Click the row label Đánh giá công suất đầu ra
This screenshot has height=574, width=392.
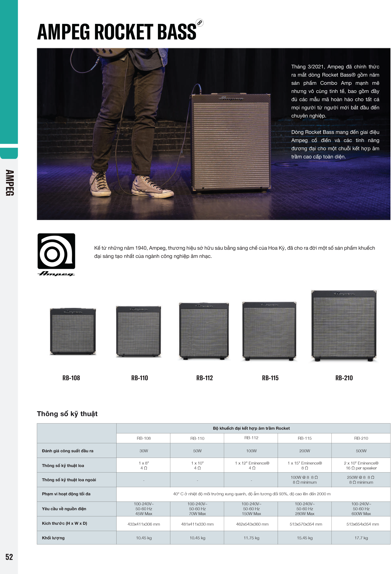point(68,451)
